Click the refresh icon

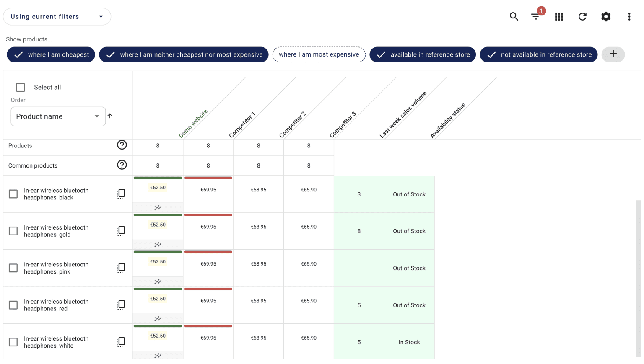582,16
